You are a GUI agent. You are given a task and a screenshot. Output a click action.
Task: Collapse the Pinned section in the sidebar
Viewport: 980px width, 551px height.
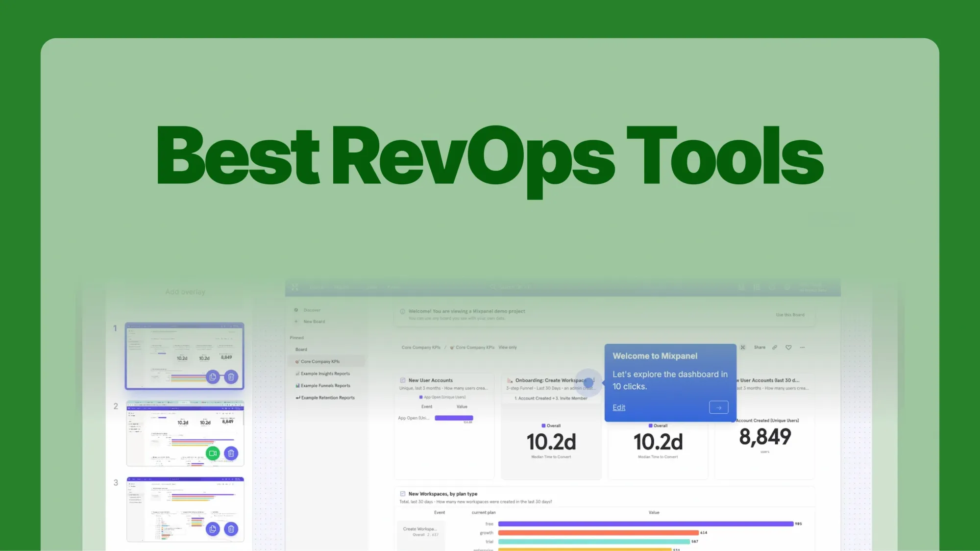(297, 338)
